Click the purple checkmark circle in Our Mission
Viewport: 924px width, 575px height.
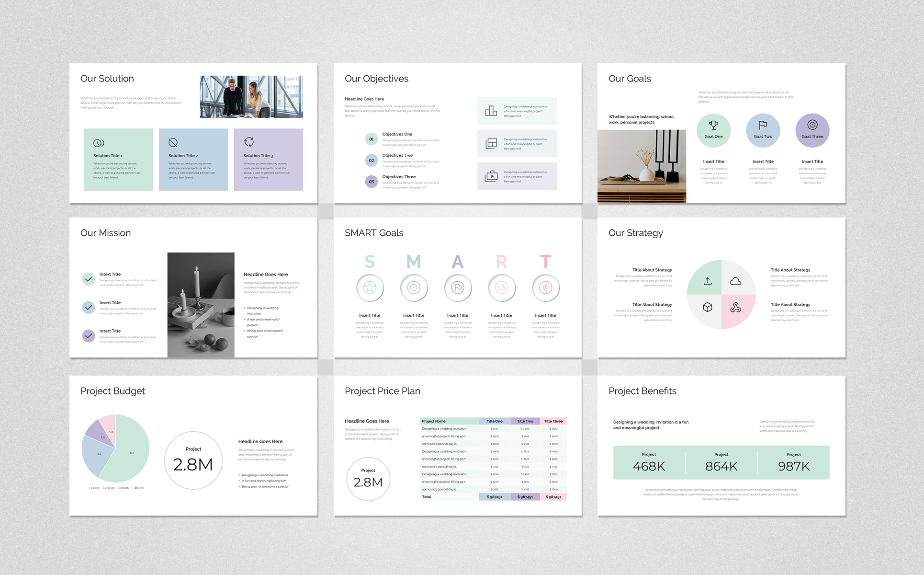coord(89,336)
